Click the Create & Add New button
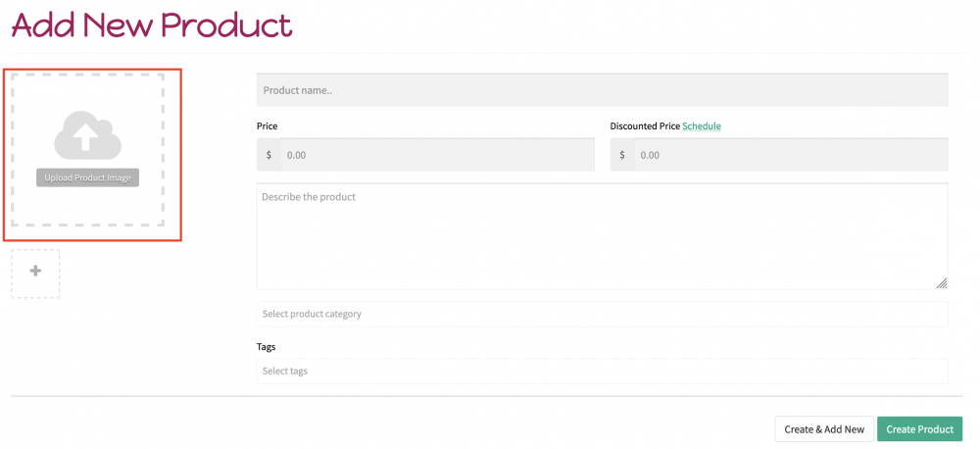The width and height of the screenshot is (980, 449). [824, 429]
